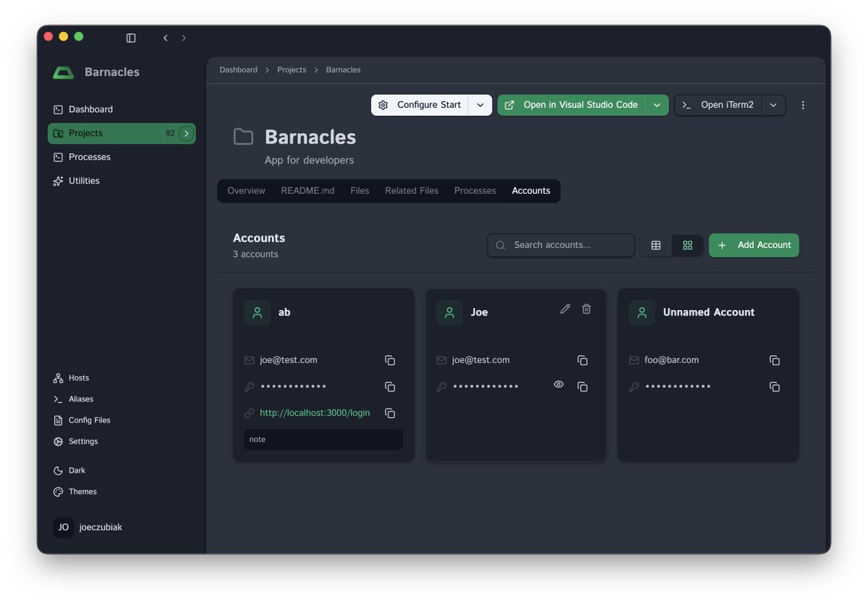Screen dimensions: 868x603
Task: Click the Open iTerm2 button
Action: [718, 105]
